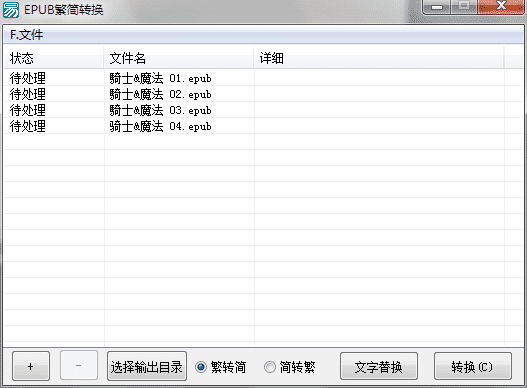Select the 繁转简 radio option
Image resolution: width=527 pixels, height=388 pixels.
coord(220,367)
